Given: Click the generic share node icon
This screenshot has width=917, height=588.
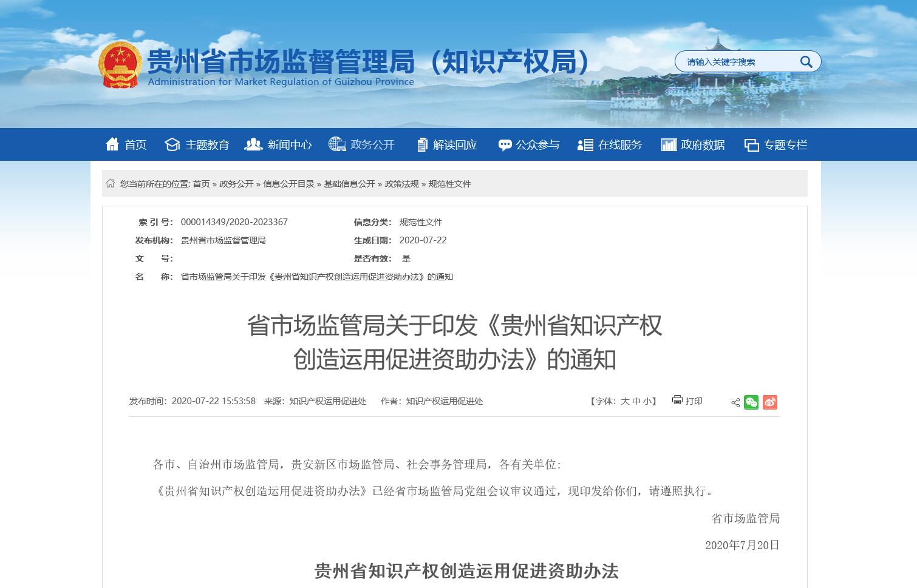Looking at the screenshot, I should [x=734, y=402].
